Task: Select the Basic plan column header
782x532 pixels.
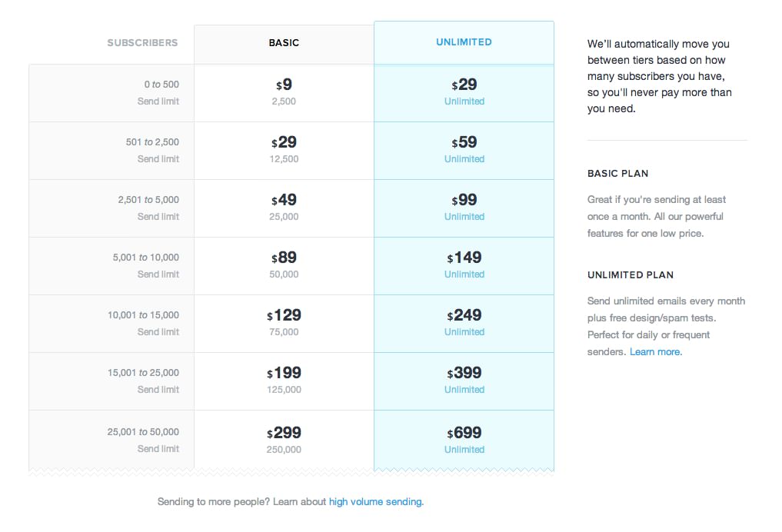Action: [284, 43]
